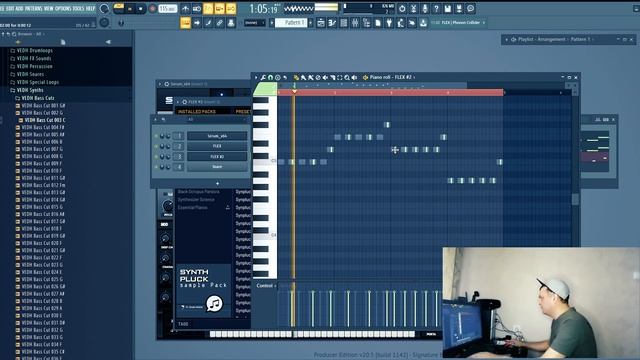The height and width of the screenshot is (360, 640).
Task: Open the VIEW menu
Action: tap(49, 8)
